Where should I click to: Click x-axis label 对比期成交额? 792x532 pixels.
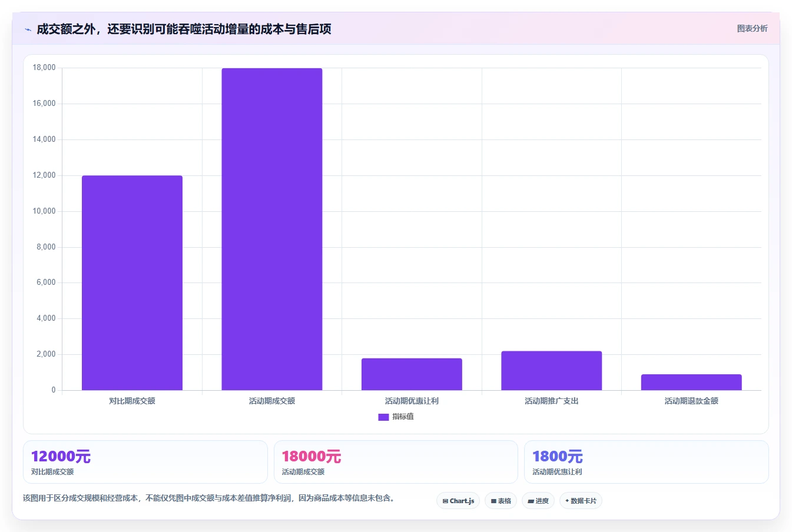pyautogui.click(x=132, y=401)
